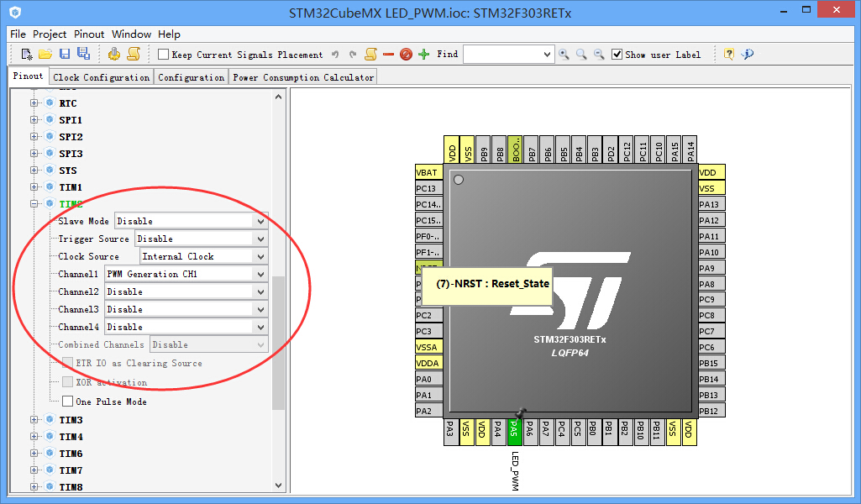The height and width of the screenshot is (504, 861).
Task: Click the PB12 pin on the chip
Action: click(x=711, y=411)
